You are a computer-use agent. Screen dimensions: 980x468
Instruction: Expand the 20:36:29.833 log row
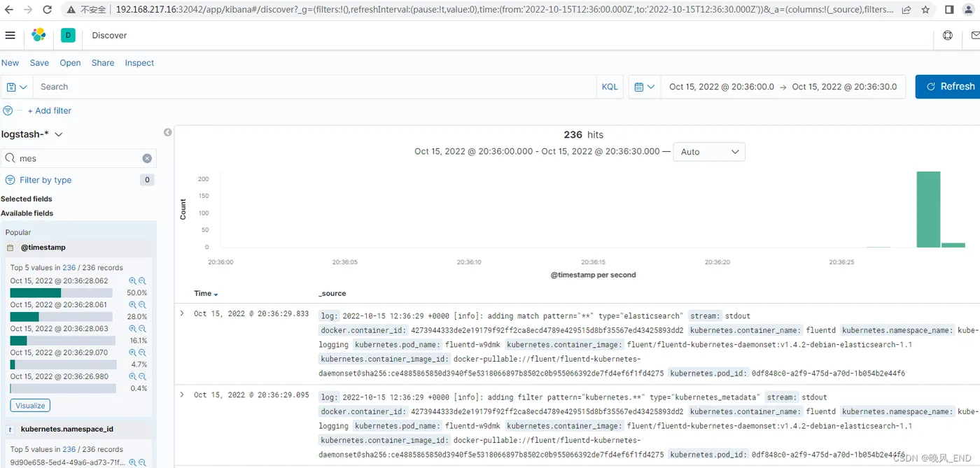pos(182,313)
